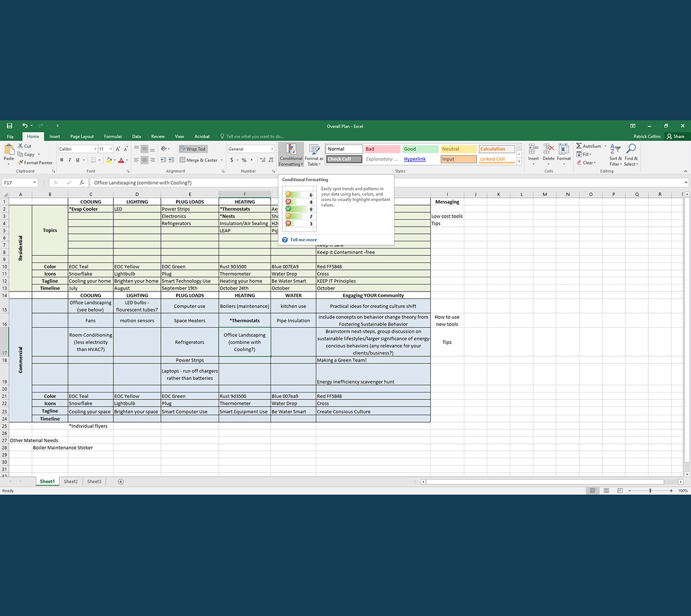Click the AutoSum sigma icon
This screenshot has width=691, height=616.
579,146
